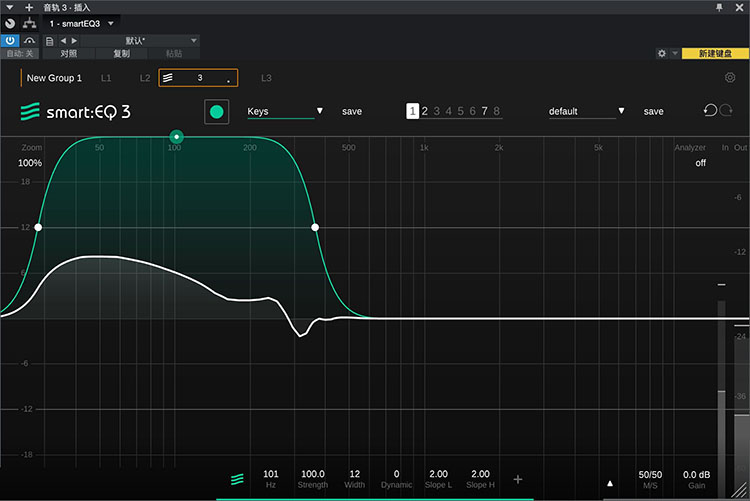This screenshot has height=501, width=750.
Task: Select state slot 8
Action: point(496,111)
